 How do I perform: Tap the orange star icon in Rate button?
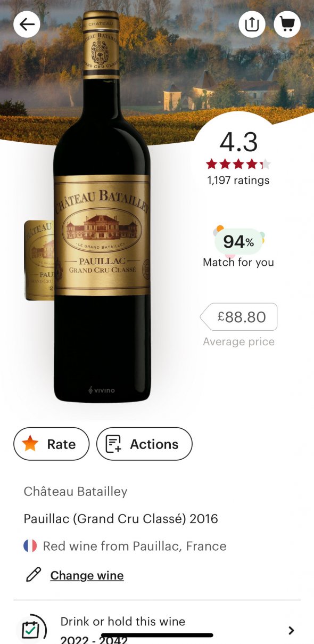(x=30, y=444)
